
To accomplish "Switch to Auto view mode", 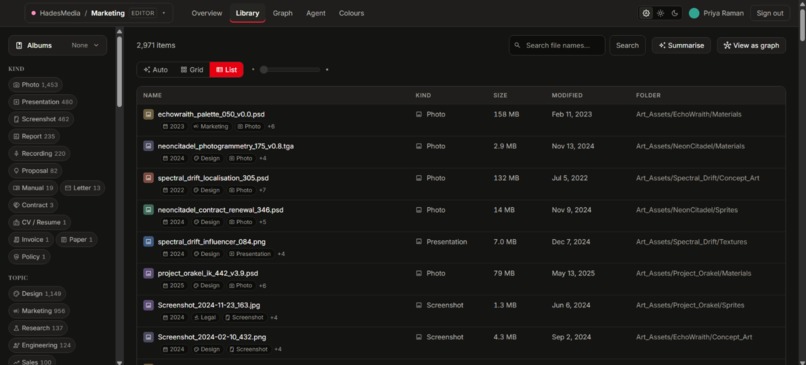I will [156, 69].
